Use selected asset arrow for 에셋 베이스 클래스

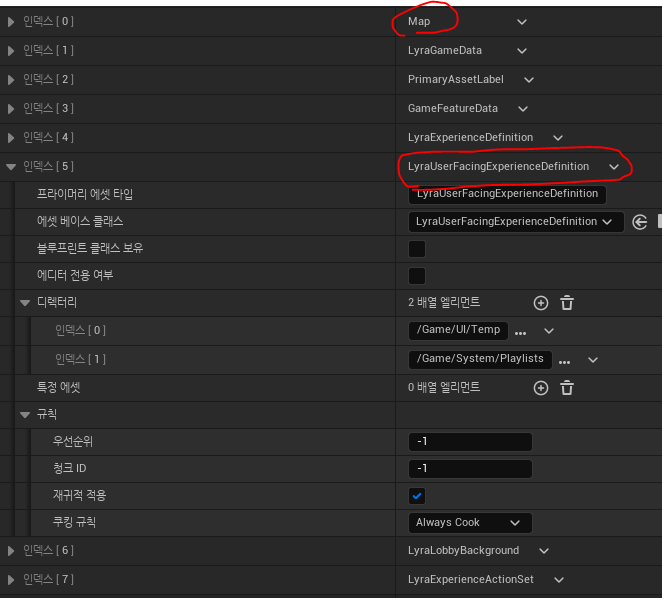click(x=640, y=222)
